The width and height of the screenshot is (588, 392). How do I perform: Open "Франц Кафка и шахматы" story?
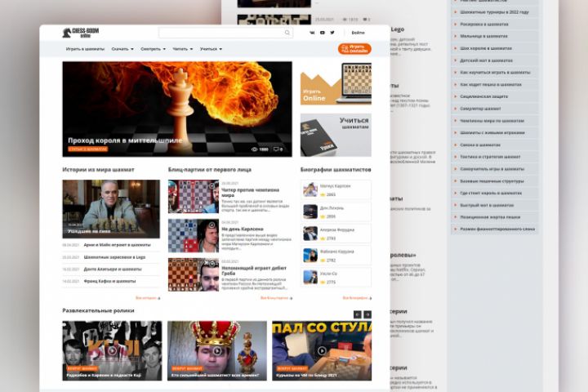point(109,281)
